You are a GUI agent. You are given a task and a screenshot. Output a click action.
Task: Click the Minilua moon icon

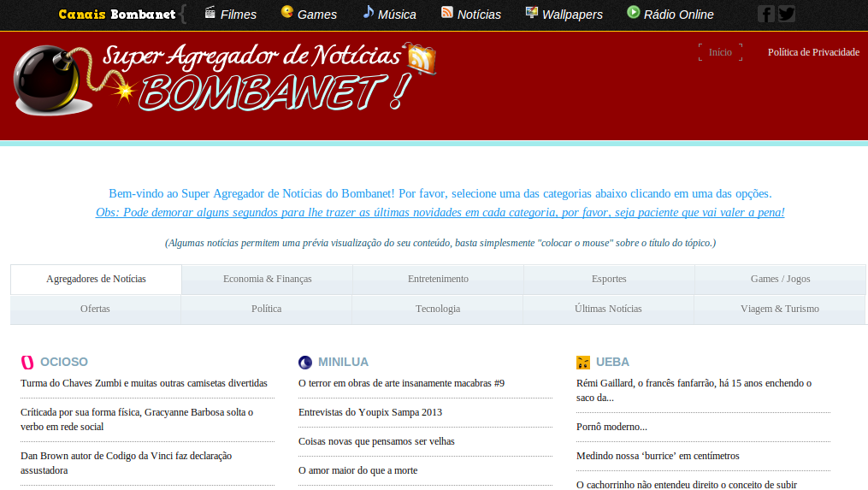(x=305, y=362)
